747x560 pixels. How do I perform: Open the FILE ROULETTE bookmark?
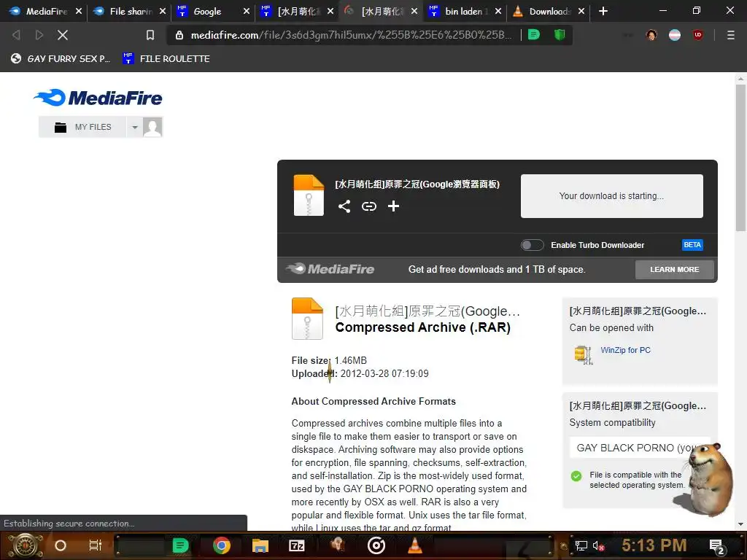coord(166,58)
